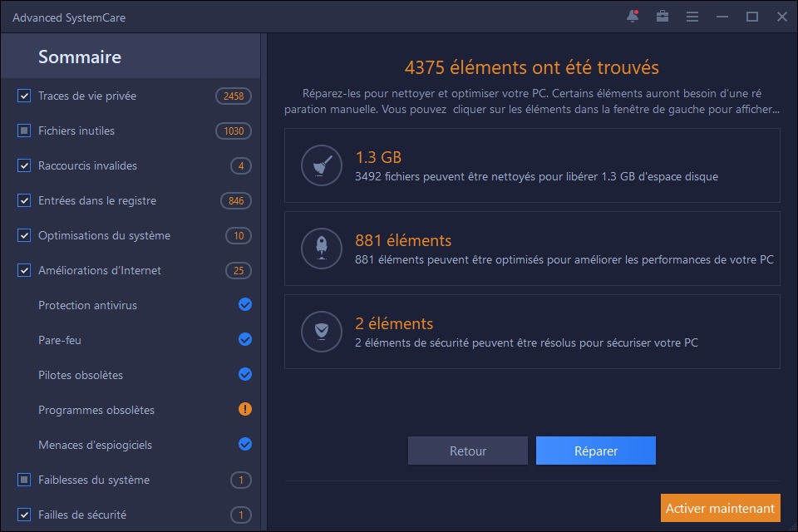Uncheck Optimisations du système checkbox
This screenshot has height=532, width=798.
(24, 235)
